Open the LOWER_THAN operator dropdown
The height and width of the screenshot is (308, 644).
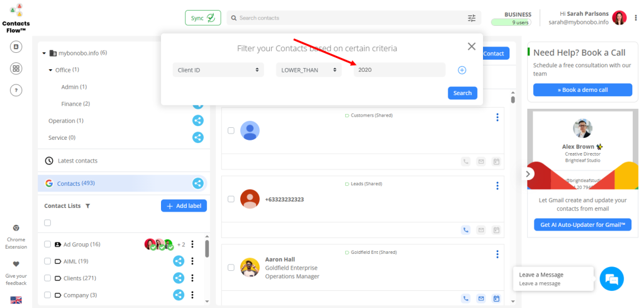coord(308,70)
